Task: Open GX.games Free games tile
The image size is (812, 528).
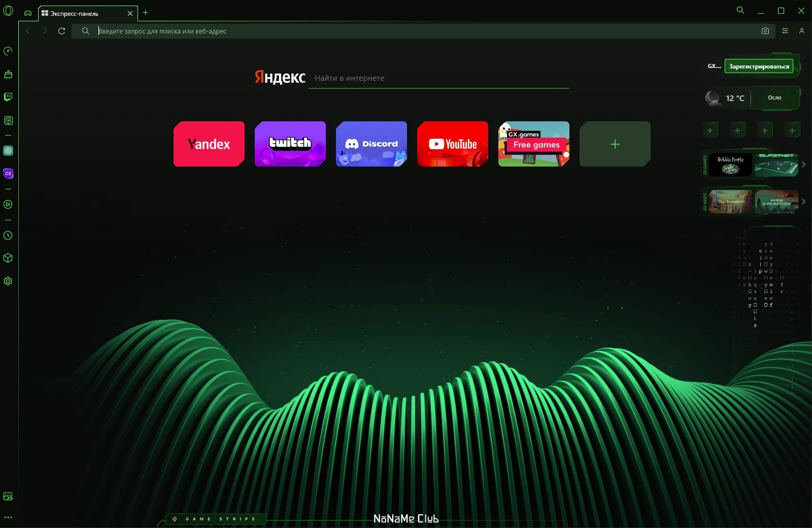Action: [x=534, y=144]
